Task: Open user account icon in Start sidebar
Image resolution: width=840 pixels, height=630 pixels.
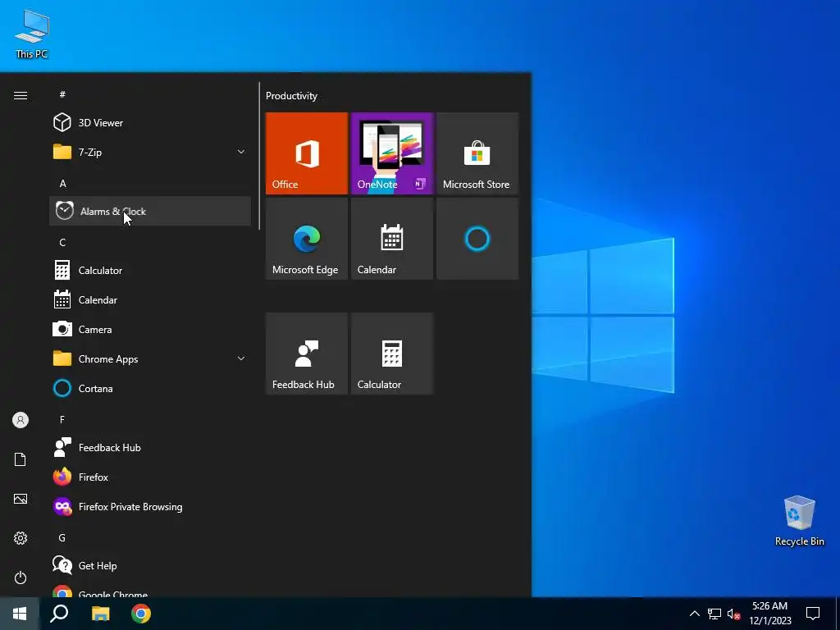Action: [21, 420]
